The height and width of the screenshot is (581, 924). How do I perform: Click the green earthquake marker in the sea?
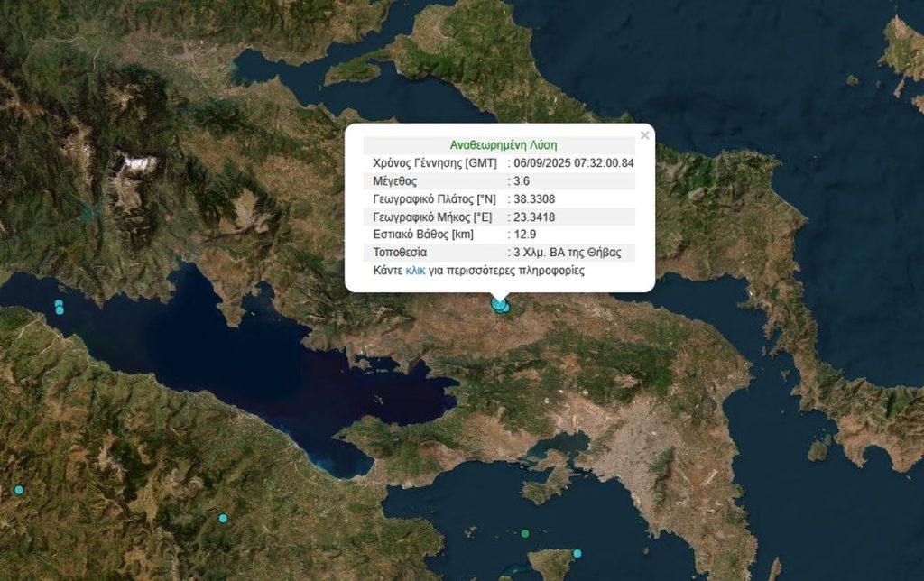click(x=525, y=533)
